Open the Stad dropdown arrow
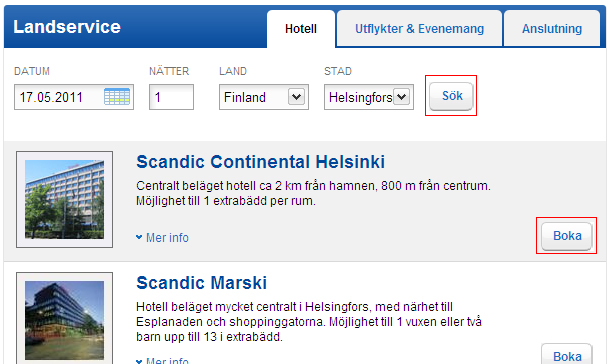The image size is (608, 364). [401, 97]
